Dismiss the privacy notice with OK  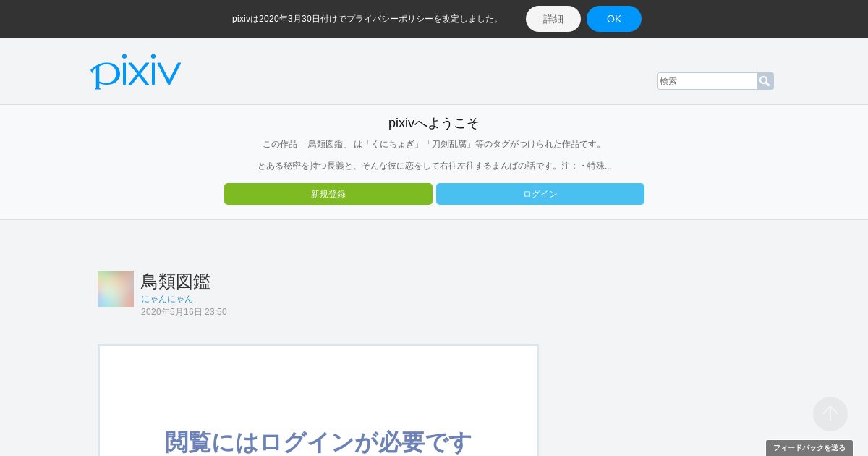tap(614, 19)
